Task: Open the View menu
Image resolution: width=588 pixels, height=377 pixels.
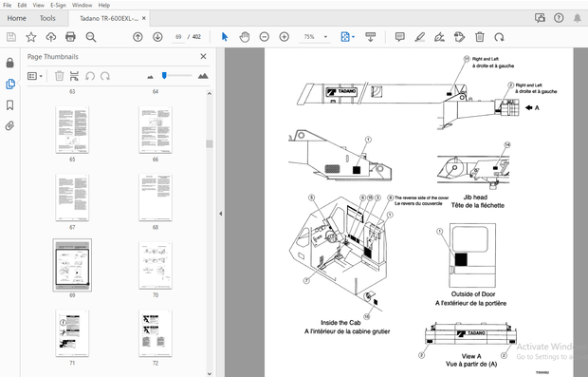Action: (x=38, y=6)
